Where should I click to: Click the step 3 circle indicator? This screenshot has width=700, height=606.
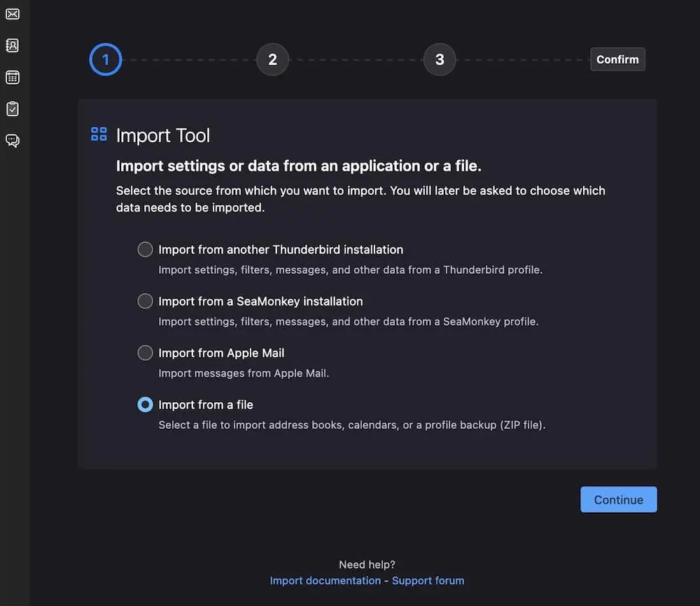(440, 60)
